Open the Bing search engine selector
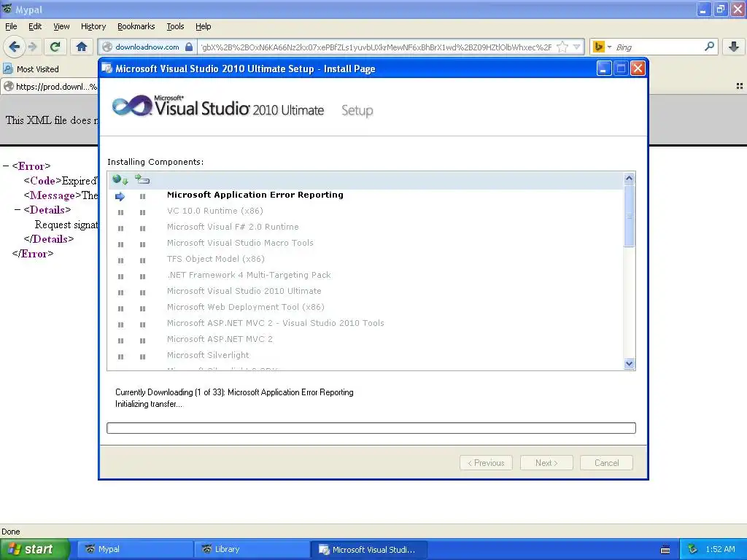747x560 pixels. (602, 47)
